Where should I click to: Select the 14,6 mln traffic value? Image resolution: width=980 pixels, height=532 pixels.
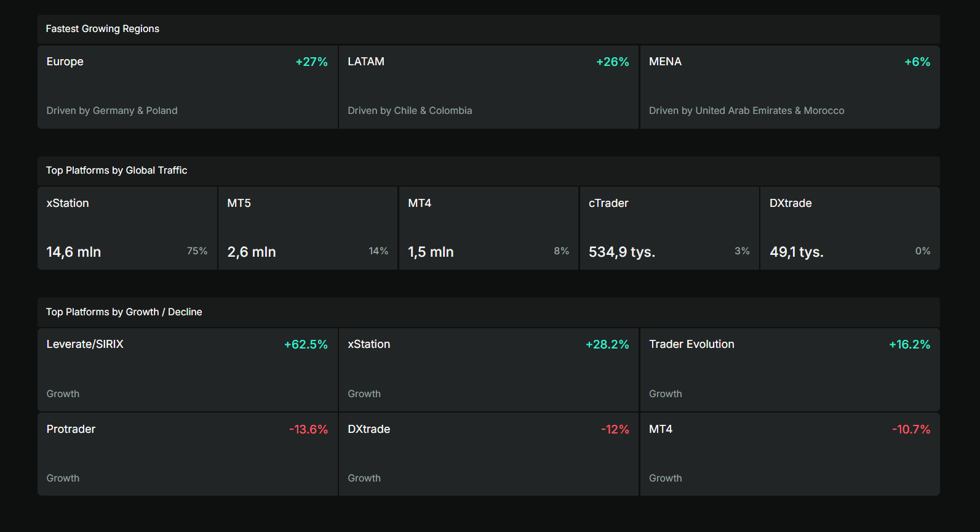click(x=74, y=252)
